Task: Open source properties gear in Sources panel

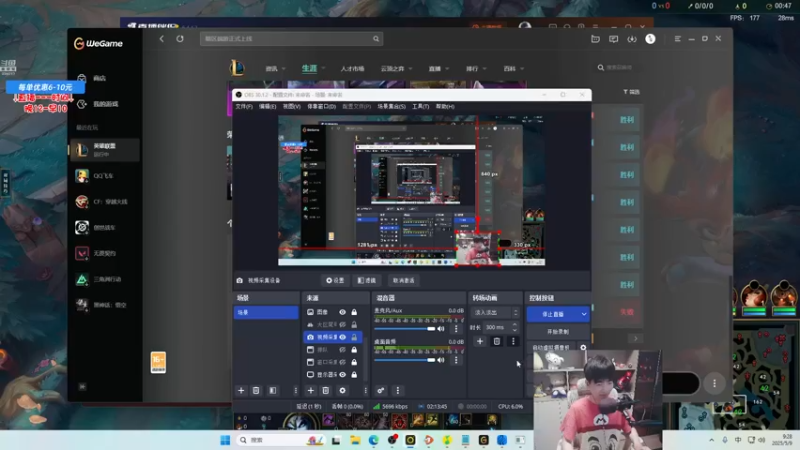Action: (x=342, y=390)
